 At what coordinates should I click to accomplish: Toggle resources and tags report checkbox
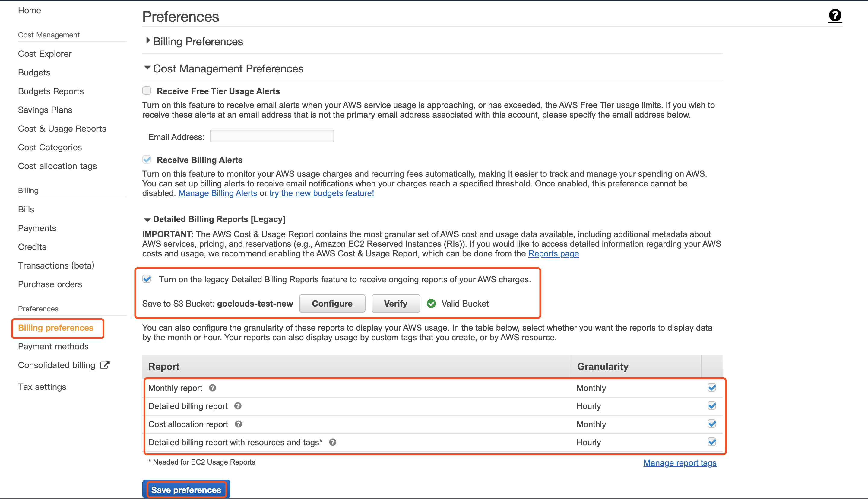712,442
